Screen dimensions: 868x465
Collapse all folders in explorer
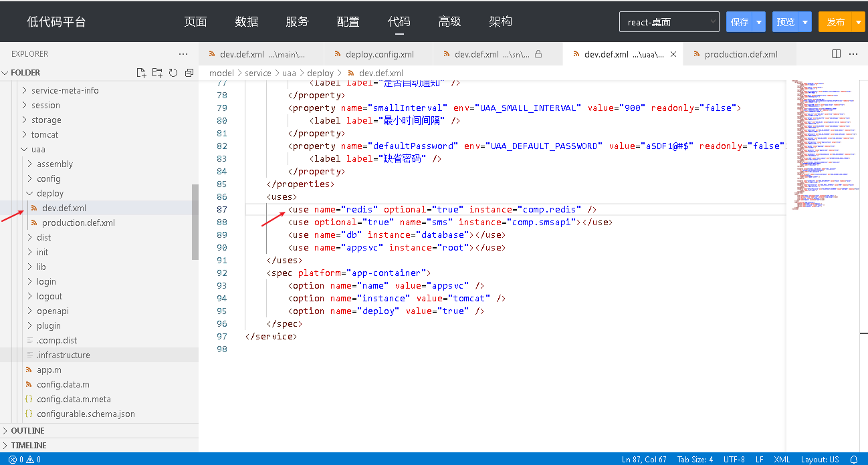coord(189,73)
